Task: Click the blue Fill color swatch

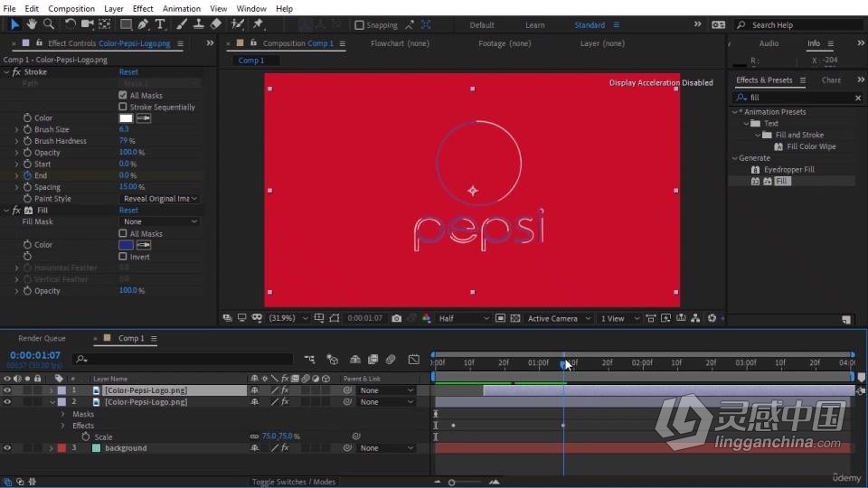Action: (127, 245)
